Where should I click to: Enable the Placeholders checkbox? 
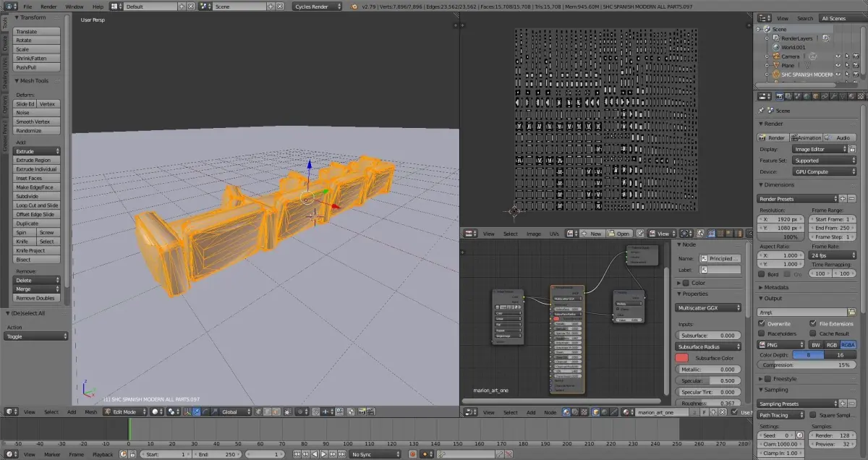[762, 333]
